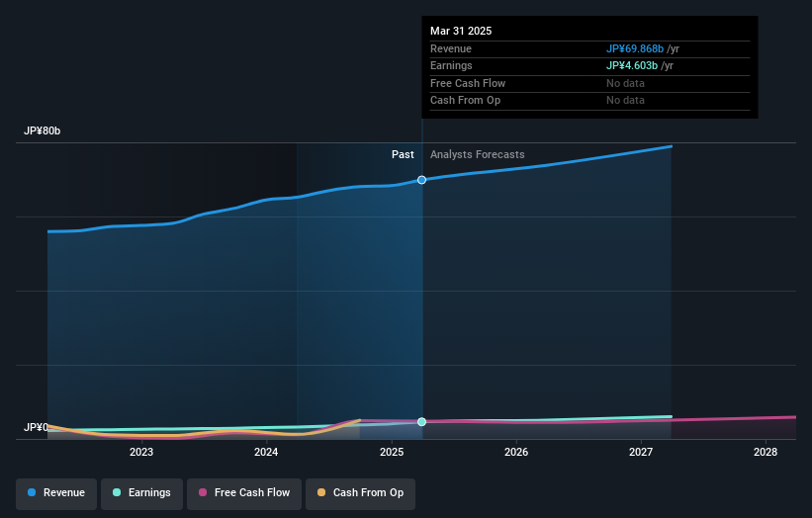Toggle the Cash From Op legend button
This screenshot has width=812, height=518.
[x=360, y=493]
